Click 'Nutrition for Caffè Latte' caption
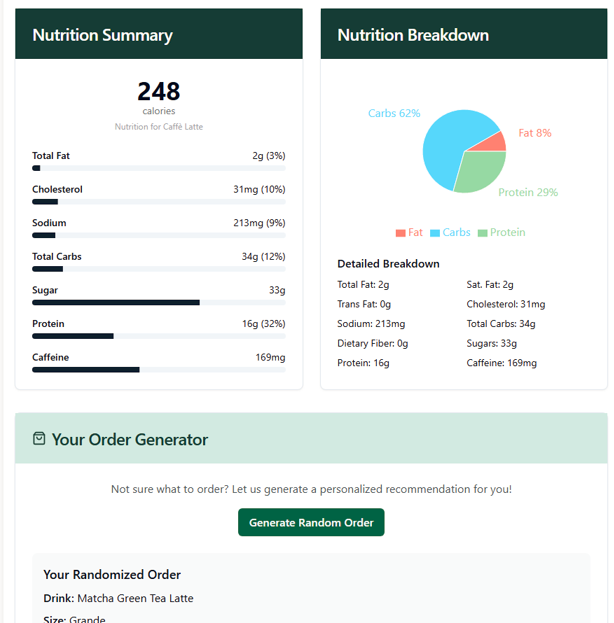Image resolution: width=614 pixels, height=623 pixels. [159, 127]
